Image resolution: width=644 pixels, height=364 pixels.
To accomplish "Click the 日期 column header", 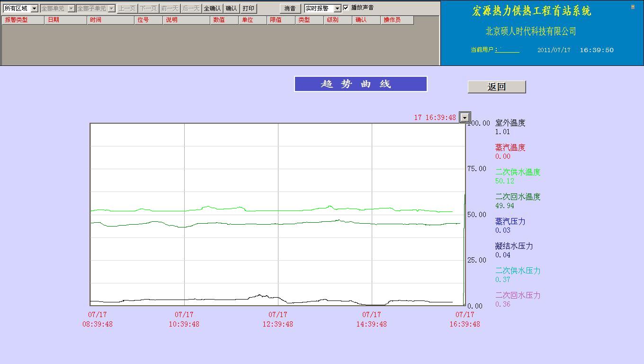I will [65, 20].
